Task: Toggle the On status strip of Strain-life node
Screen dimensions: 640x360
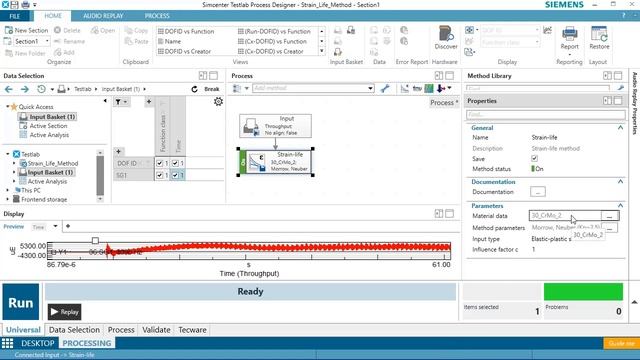Action: [243, 162]
